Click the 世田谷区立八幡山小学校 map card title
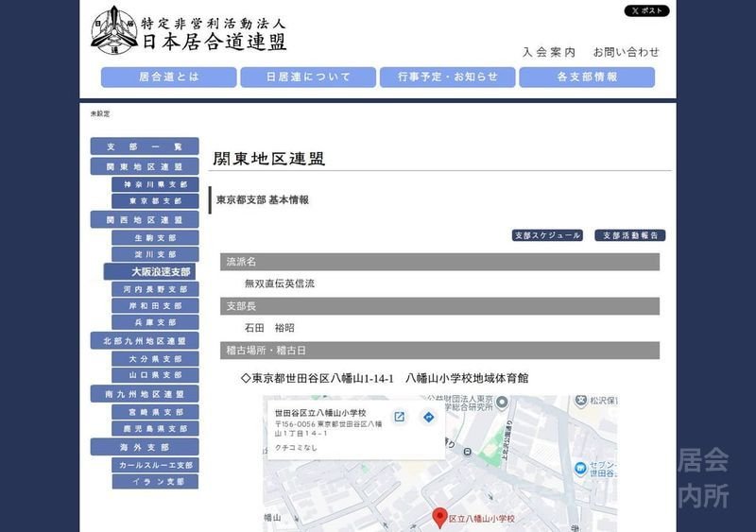 320,413
